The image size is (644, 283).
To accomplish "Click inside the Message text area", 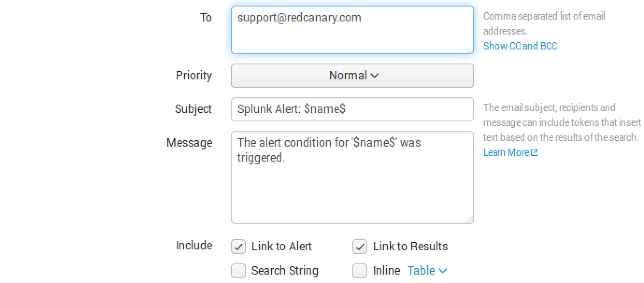I will coord(352,177).
